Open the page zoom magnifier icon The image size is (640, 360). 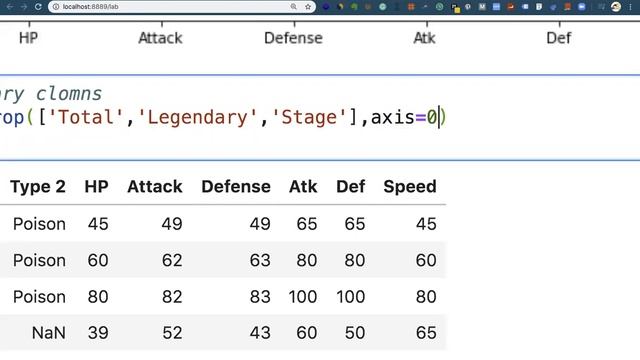click(293, 7)
